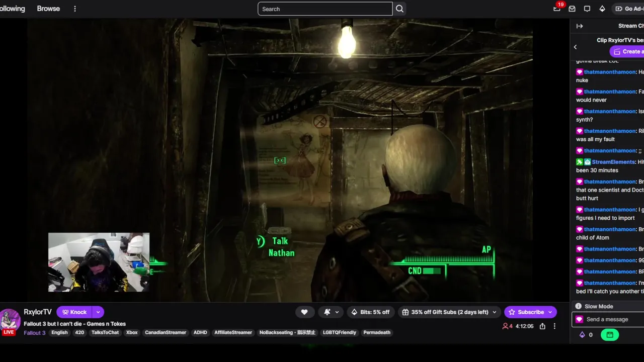Click the Stream Chat header text
Screen dimensions: 644x362
pos(631,26)
